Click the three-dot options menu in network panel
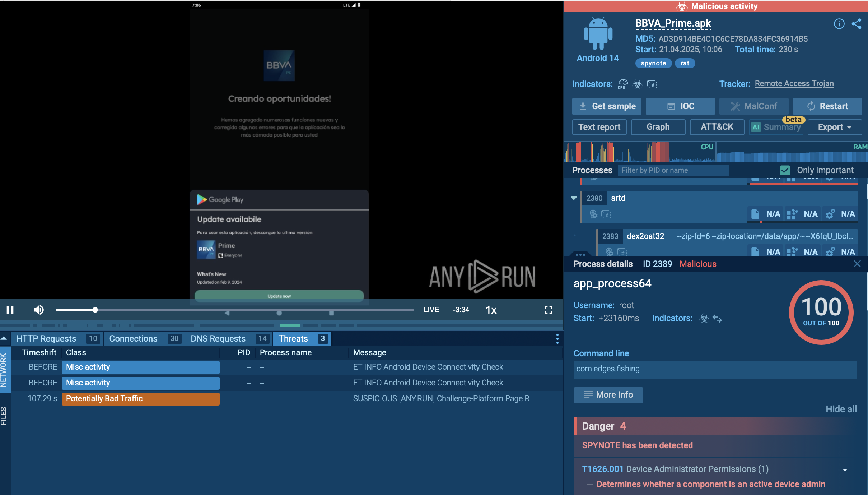 pos(557,338)
